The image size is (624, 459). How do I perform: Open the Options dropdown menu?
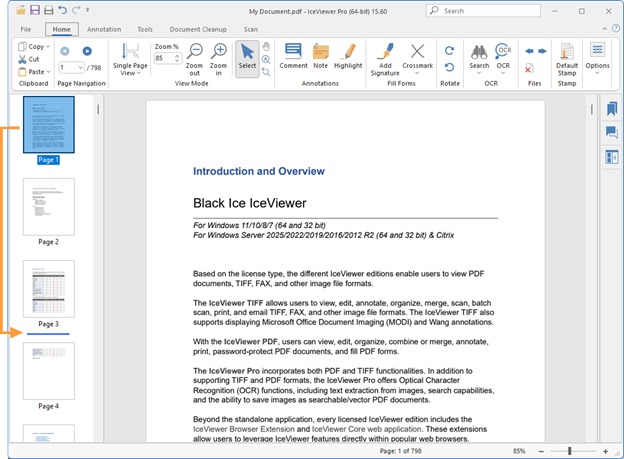[597, 66]
